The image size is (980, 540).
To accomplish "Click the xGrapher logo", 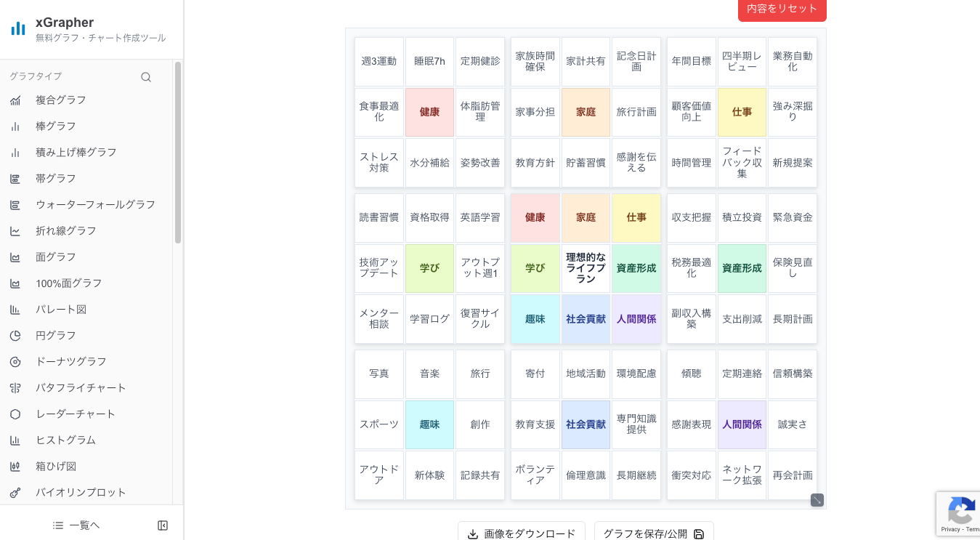I will pos(18,29).
